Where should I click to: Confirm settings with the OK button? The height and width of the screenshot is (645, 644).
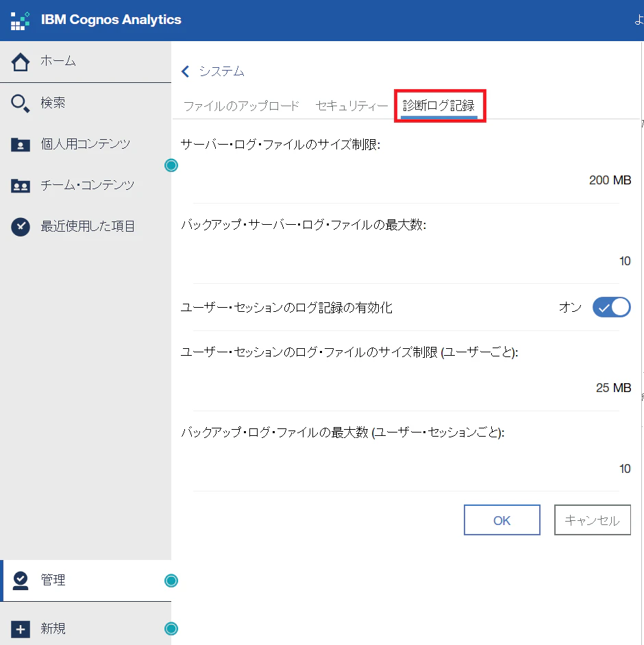(501, 520)
